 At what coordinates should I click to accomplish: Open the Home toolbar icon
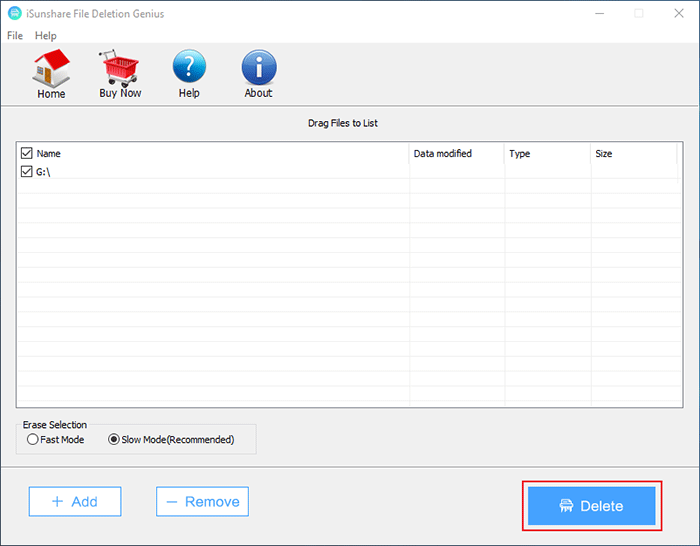coord(51,68)
